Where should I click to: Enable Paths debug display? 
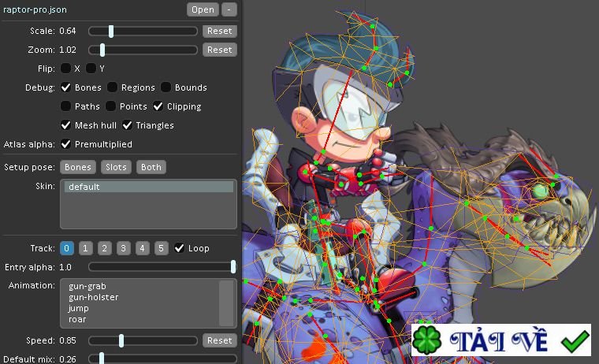(x=65, y=106)
